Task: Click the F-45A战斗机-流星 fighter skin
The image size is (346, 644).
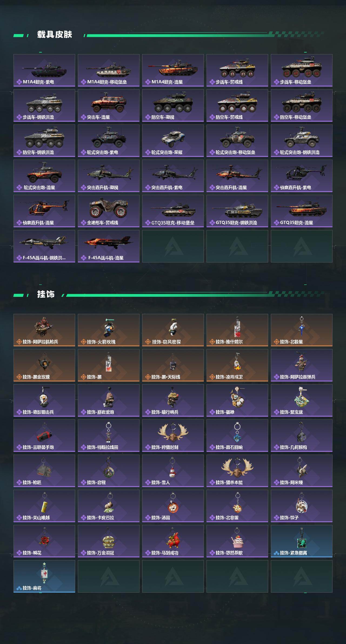Action: 109,246
